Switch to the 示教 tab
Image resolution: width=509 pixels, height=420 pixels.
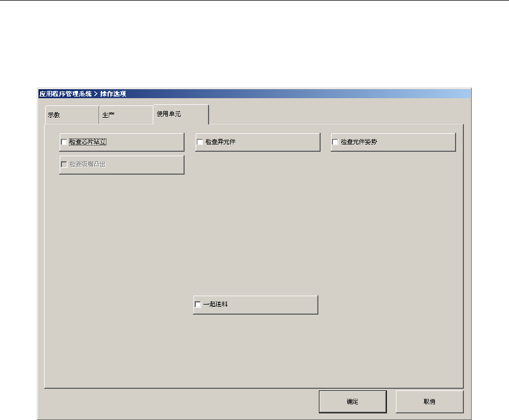[72, 115]
